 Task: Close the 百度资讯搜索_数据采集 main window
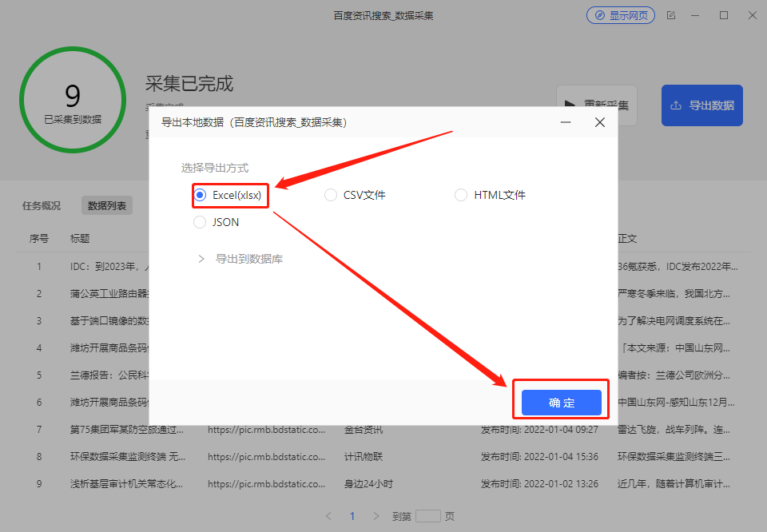point(753,16)
